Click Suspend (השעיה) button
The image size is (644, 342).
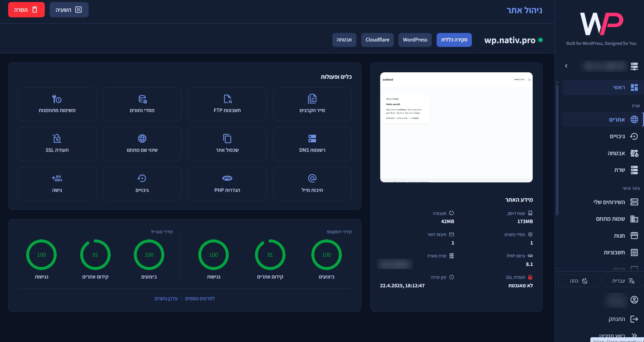point(69,10)
